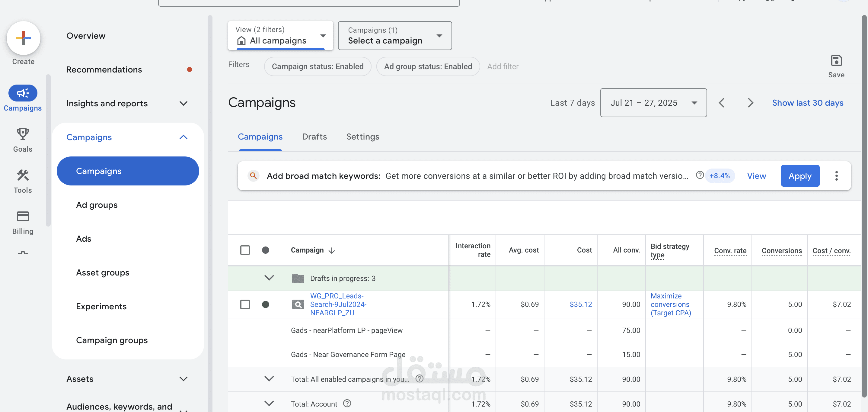Open Ad groups in sidebar

click(97, 205)
